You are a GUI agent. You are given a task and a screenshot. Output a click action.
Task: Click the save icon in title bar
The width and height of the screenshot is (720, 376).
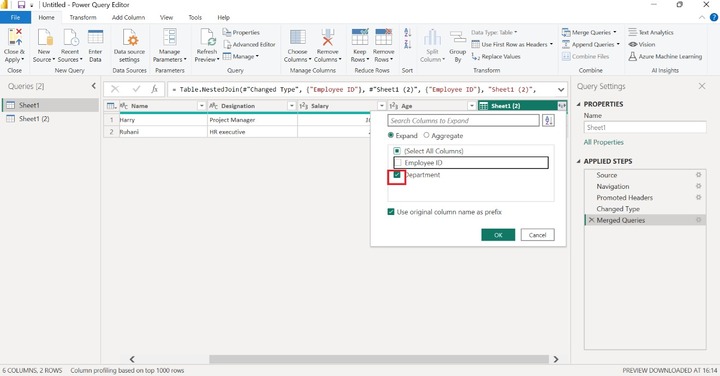tap(21, 5)
